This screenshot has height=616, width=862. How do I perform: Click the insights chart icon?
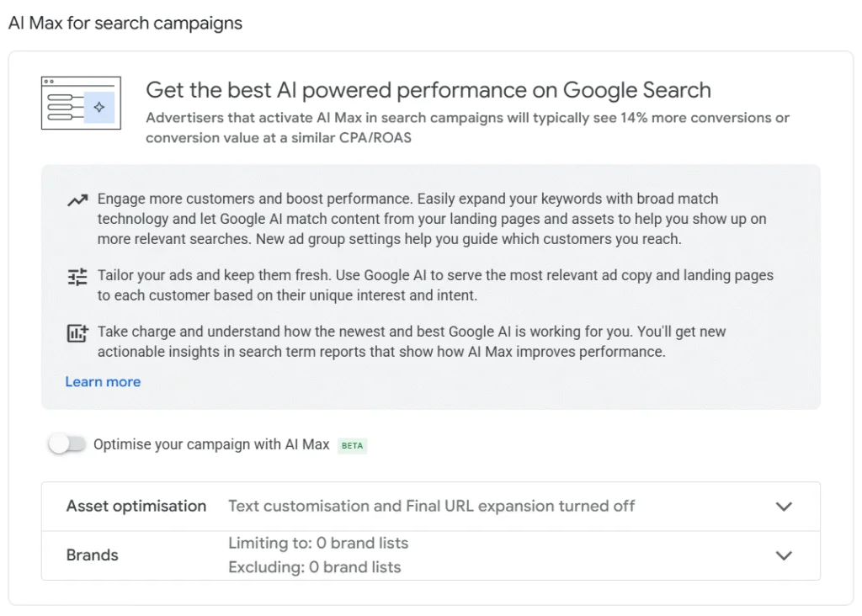tap(77, 333)
